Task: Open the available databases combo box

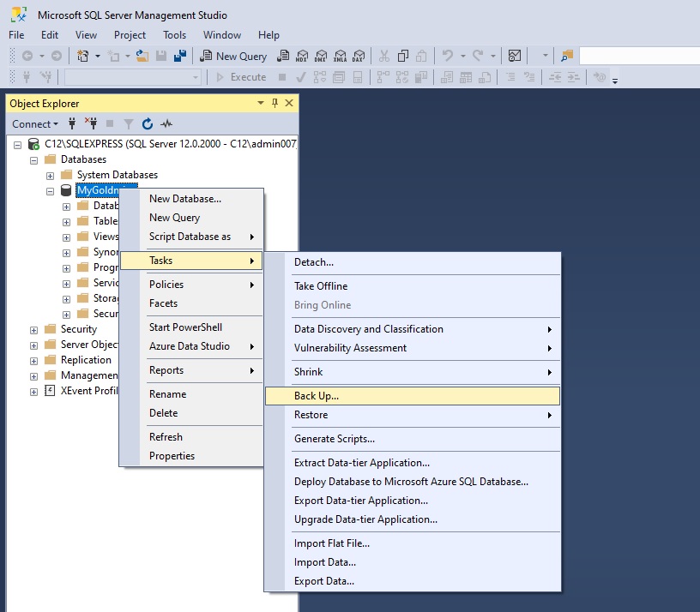Action: [x=132, y=77]
